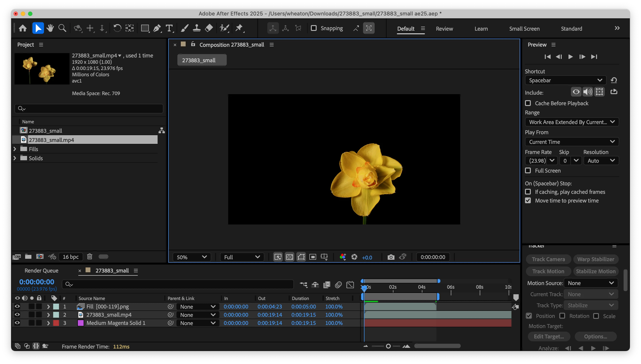Switch to the Review workspace
641x364 pixels.
point(444,29)
